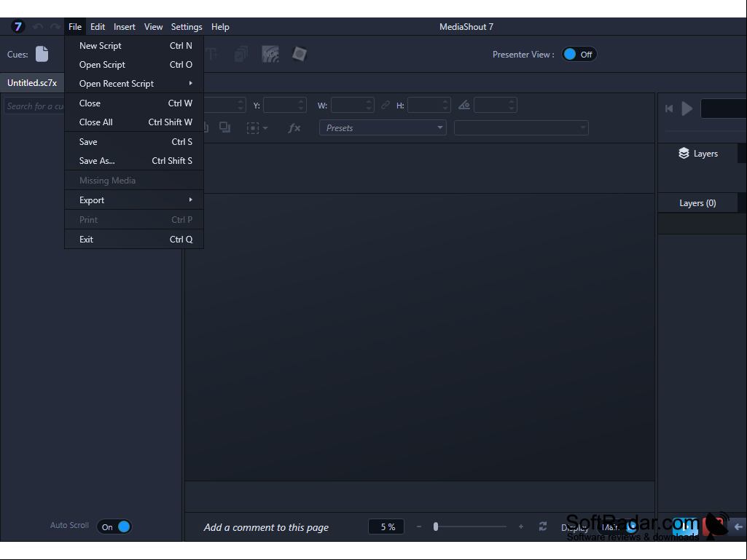Viewport: 747px width, 560px height.
Task: Click the send-to-back arrange icon
Action: point(225,127)
